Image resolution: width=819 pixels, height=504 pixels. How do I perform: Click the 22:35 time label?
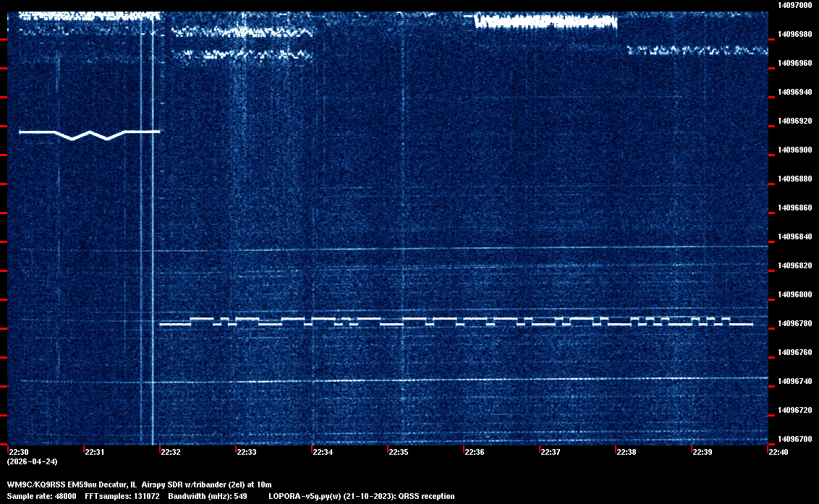click(x=399, y=453)
